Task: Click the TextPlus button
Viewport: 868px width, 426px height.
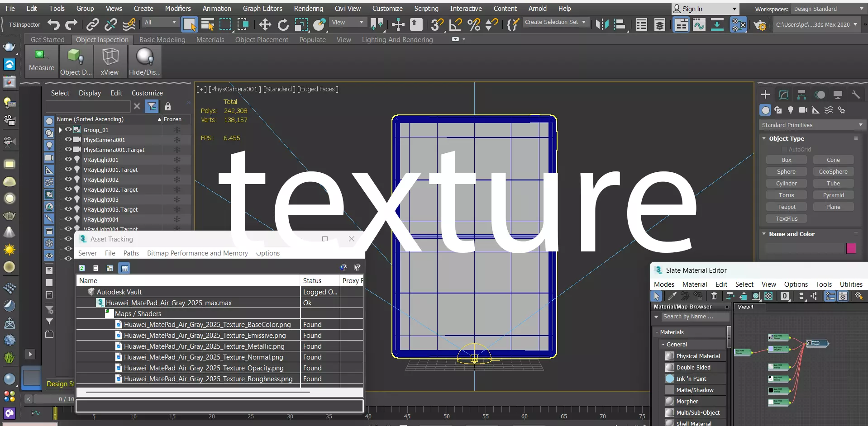Action: pos(787,218)
